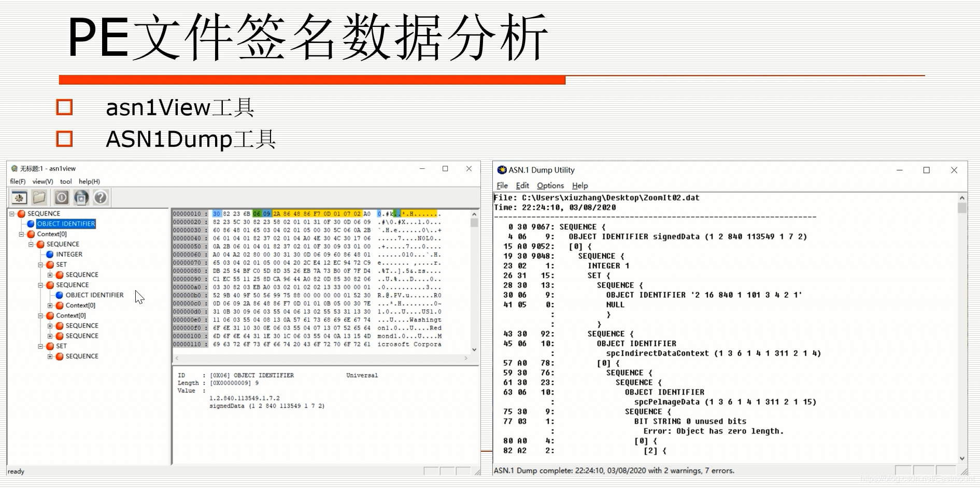Click the red ball icon of the SET node below INTEGER

50,265
